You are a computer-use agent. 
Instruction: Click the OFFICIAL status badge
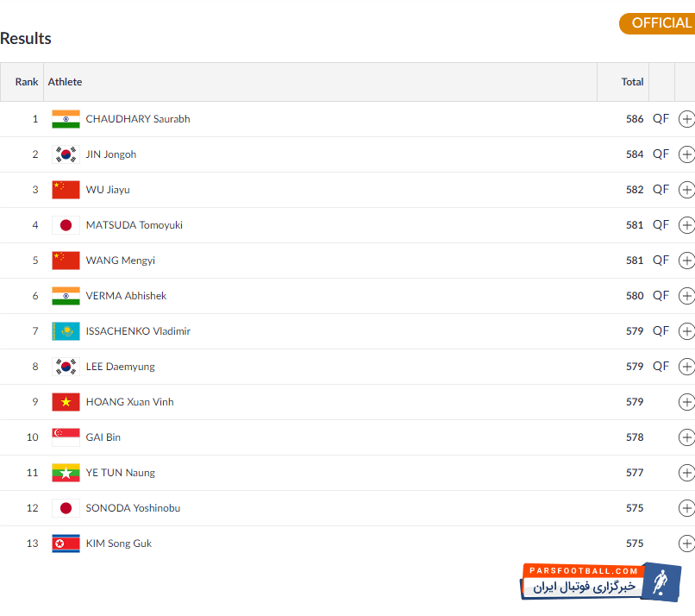(x=659, y=23)
